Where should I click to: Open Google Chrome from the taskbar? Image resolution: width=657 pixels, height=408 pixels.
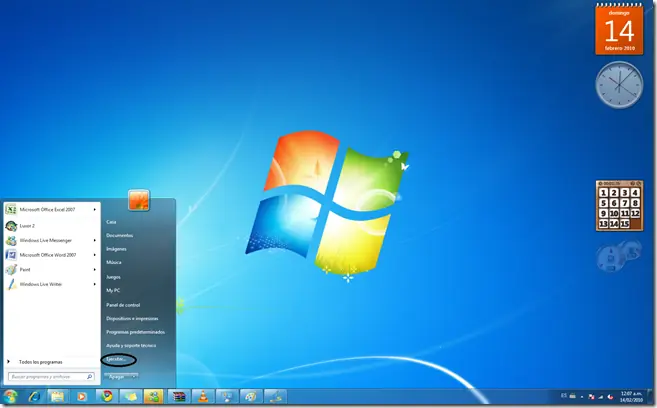click(106, 396)
